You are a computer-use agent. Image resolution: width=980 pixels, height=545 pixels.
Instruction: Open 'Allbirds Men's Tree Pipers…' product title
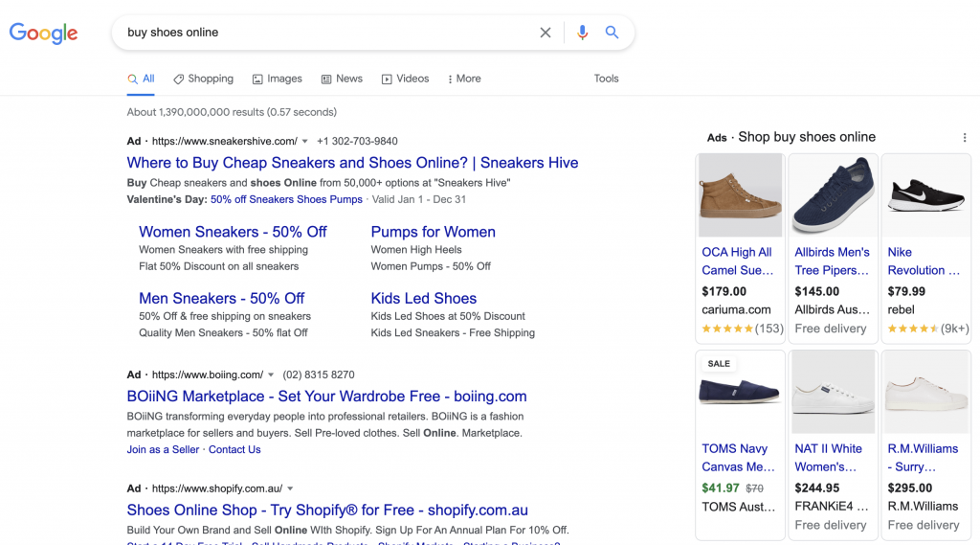coord(832,261)
